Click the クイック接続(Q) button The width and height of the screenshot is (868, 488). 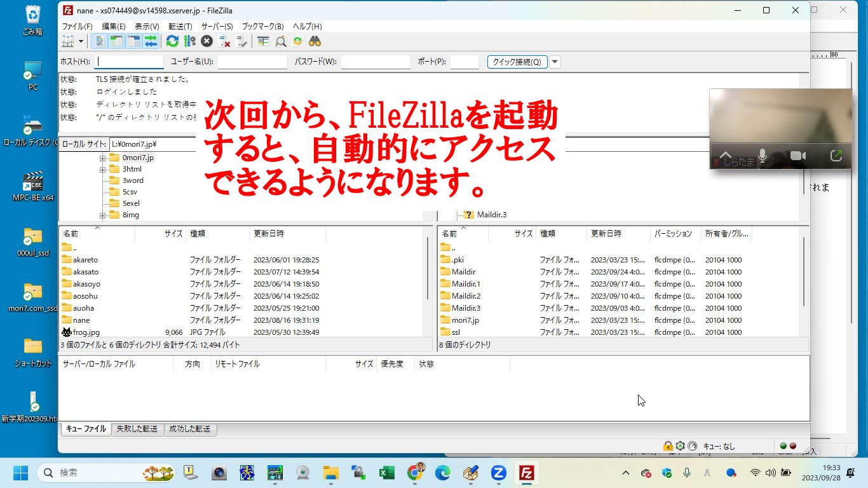(x=517, y=62)
